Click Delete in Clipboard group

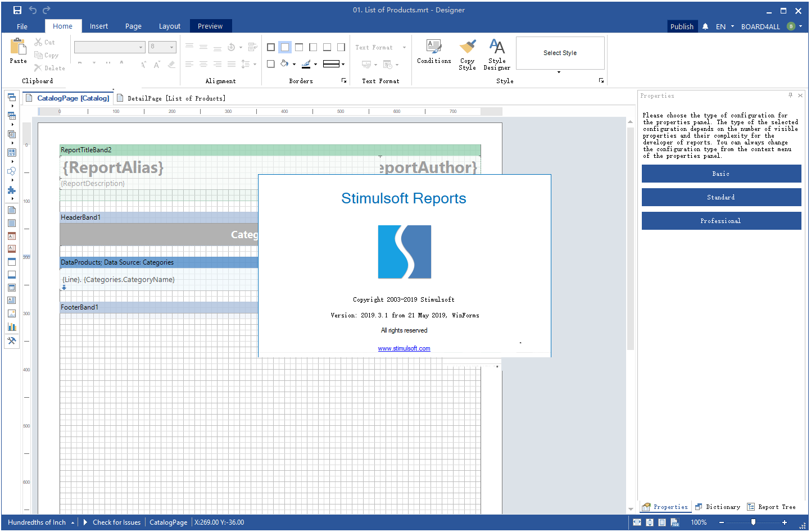[49, 68]
